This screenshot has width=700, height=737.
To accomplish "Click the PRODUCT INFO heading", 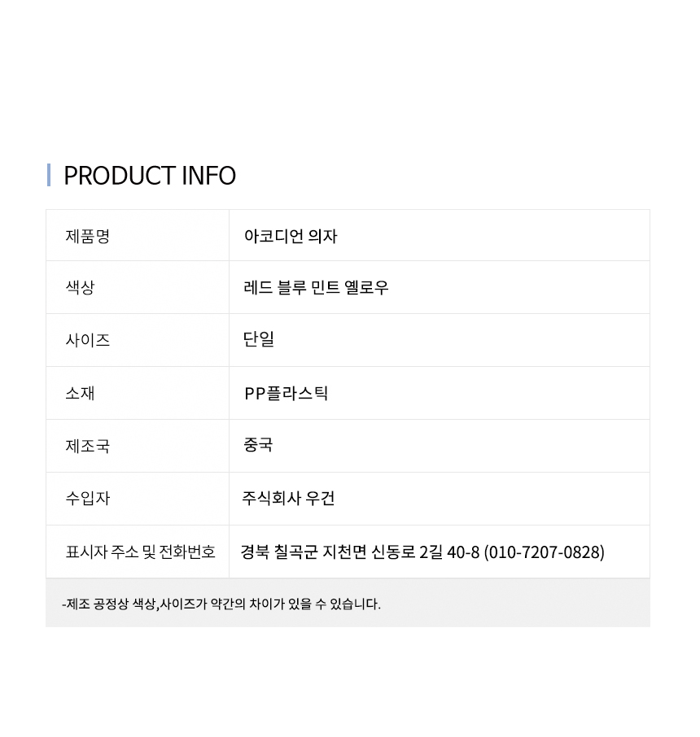I will 150,176.
